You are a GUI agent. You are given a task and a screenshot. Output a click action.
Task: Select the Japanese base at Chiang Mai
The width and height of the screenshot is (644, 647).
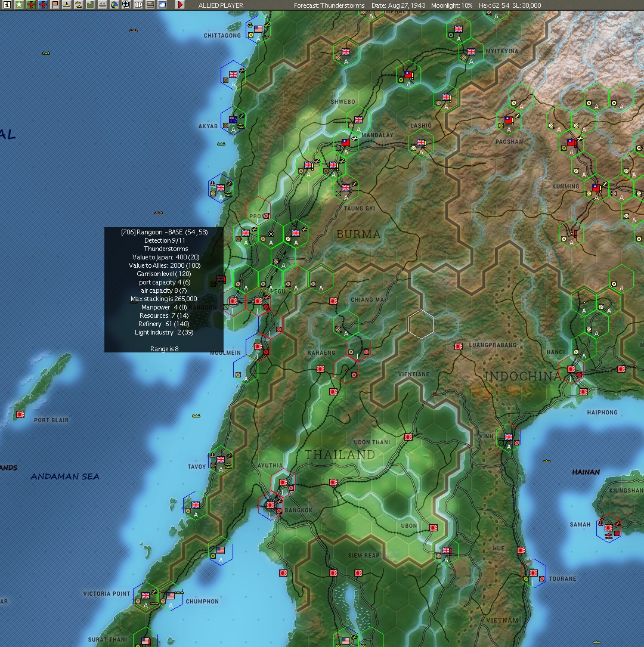(333, 301)
